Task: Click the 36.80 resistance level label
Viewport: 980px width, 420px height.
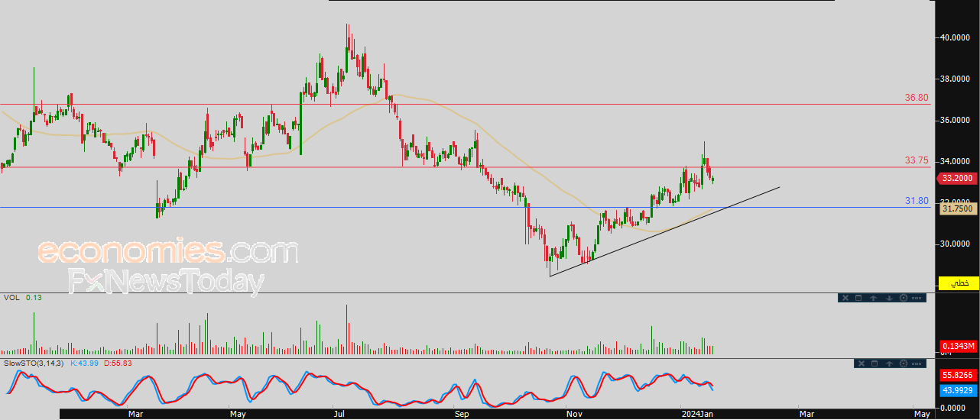Action: [916, 98]
